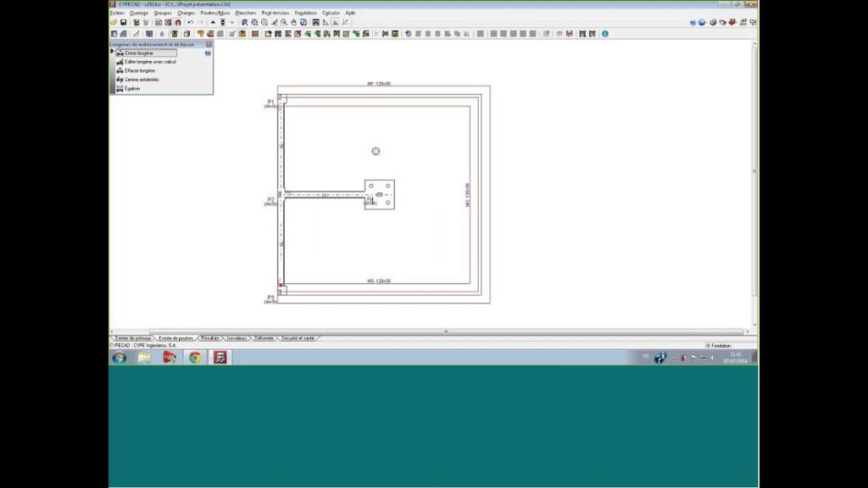This screenshot has width=868, height=488.
Task: Switch to the Résultats tab
Action: click(209, 338)
